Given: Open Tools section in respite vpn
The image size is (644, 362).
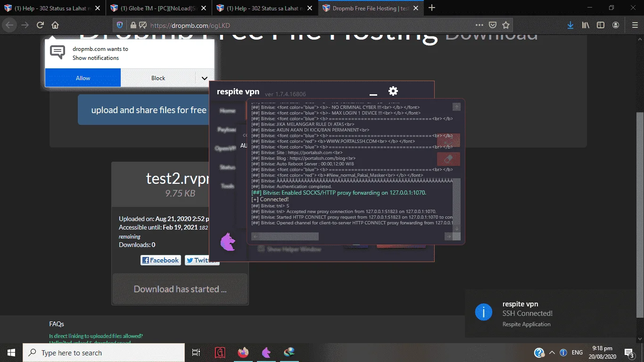Looking at the screenshot, I should coord(228,186).
